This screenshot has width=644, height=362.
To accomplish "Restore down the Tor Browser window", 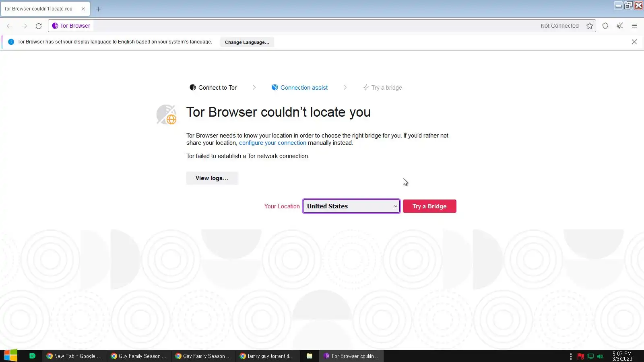I will pyautogui.click(x=628, y=5).
